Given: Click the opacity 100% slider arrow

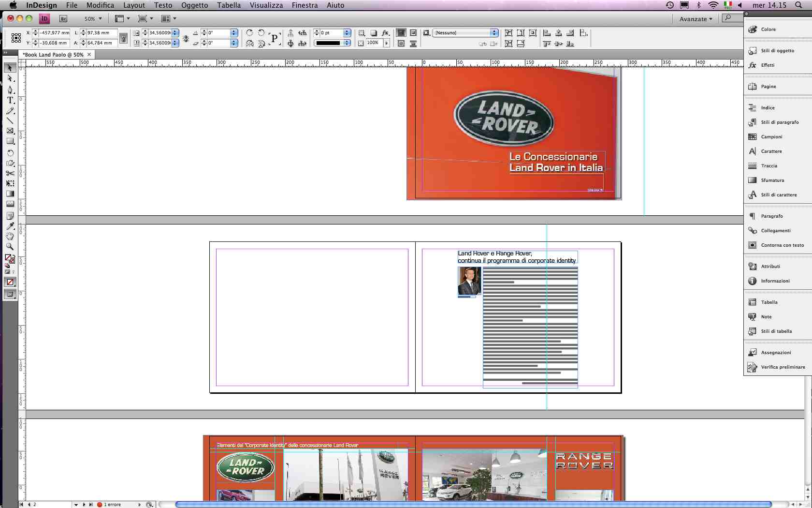Looking at the screenshot, I should [x=386, y=43].
